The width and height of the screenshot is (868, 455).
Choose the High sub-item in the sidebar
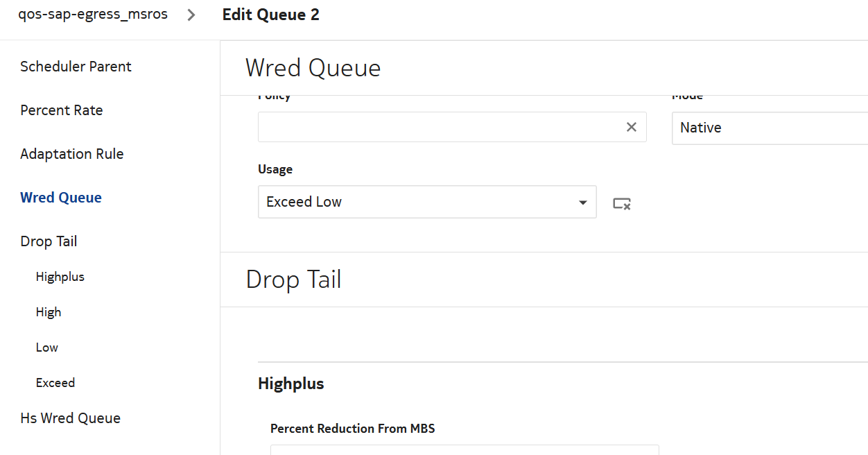coord(49,312)
